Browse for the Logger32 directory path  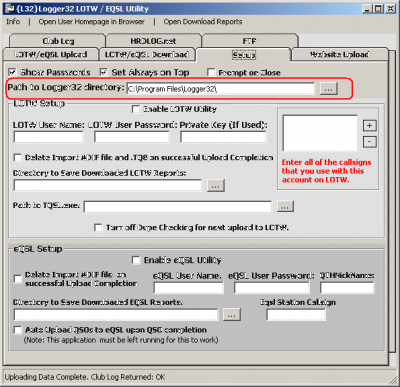(329, 89)
